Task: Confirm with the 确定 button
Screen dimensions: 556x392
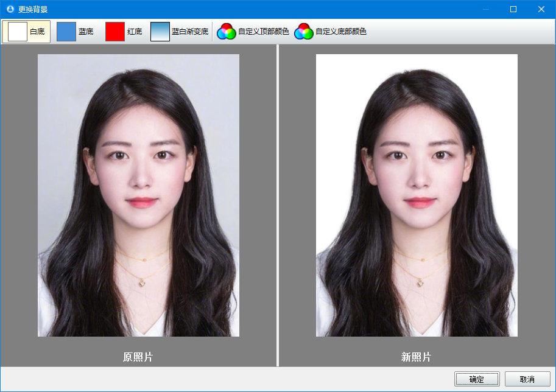Action: pos(477,379)
